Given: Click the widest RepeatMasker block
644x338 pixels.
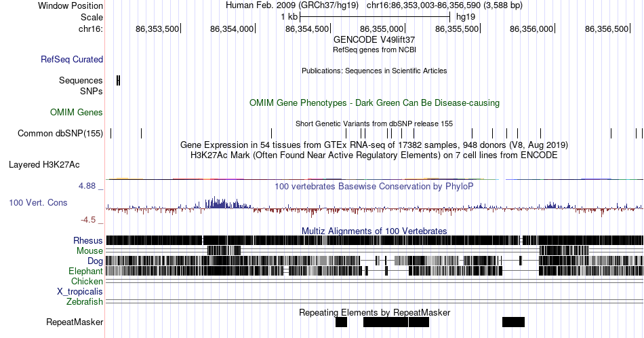Looking at the screenshot, I should point(386,322).
